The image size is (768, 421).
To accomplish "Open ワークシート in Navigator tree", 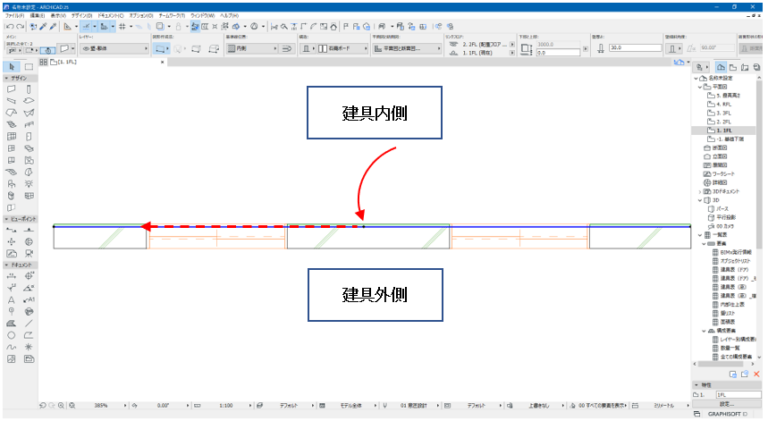I will 719,174.
